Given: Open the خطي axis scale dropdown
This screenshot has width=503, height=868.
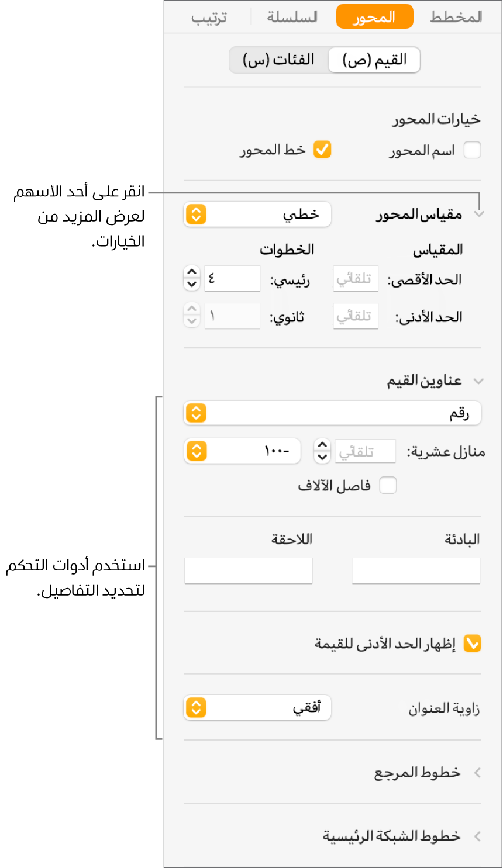Looking at the screenshot, I should coord(257,215).
